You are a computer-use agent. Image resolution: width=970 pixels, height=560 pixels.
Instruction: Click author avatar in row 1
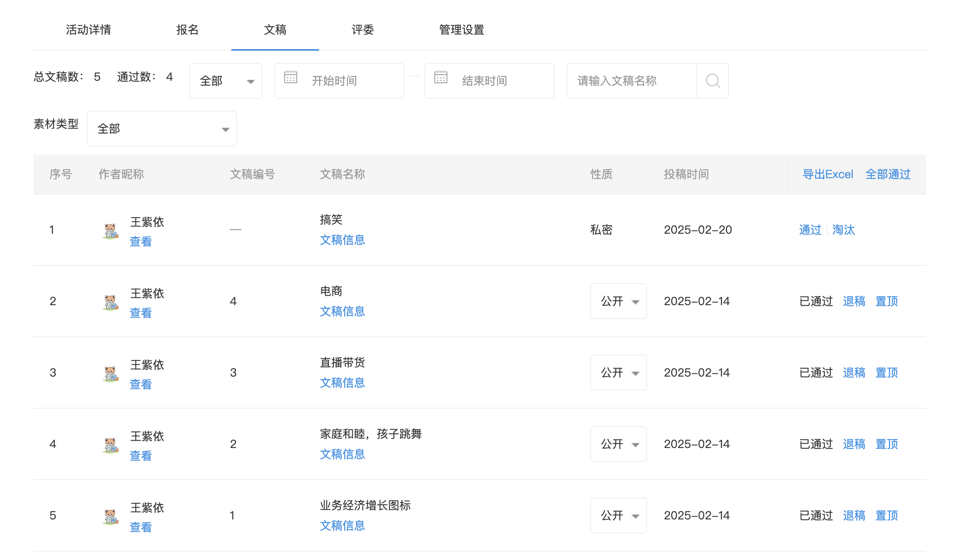(110, 231)
